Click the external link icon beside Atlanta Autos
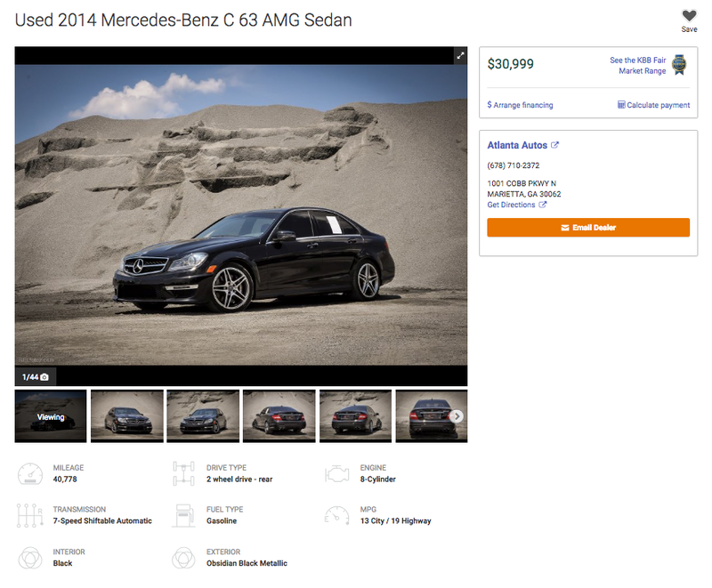 pyautogui.click(x=554, y=145)
